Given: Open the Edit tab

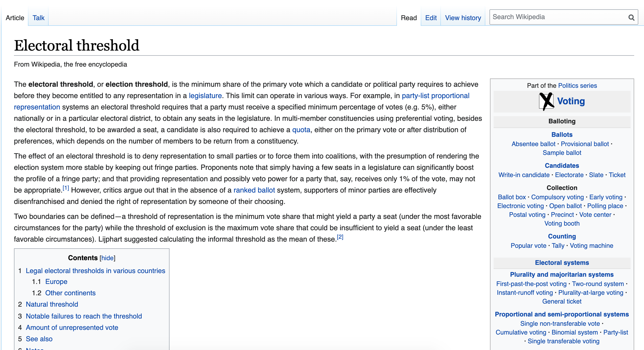Looking at the screenshot, I should pyautogui.click(x=431, y=18).
